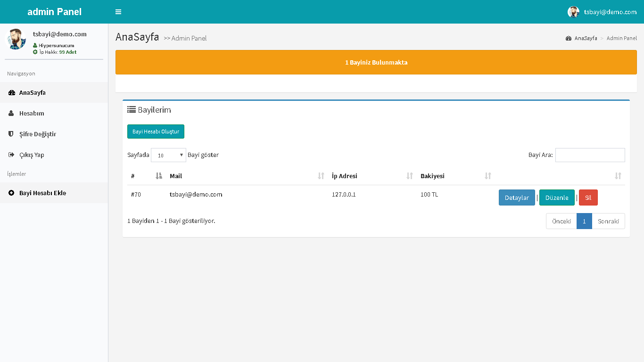Open Bayi Hesabı Ekle in the sidebar

coord(54,193)
